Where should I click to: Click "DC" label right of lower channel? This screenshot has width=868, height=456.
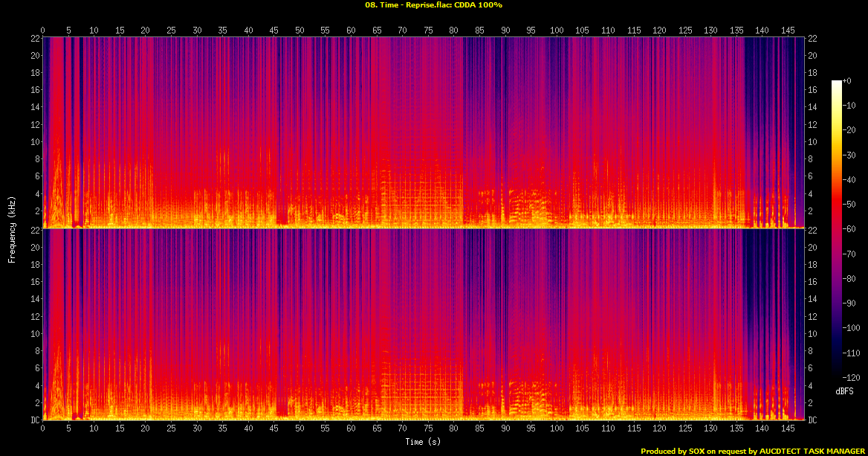click(x=812, y=420)
